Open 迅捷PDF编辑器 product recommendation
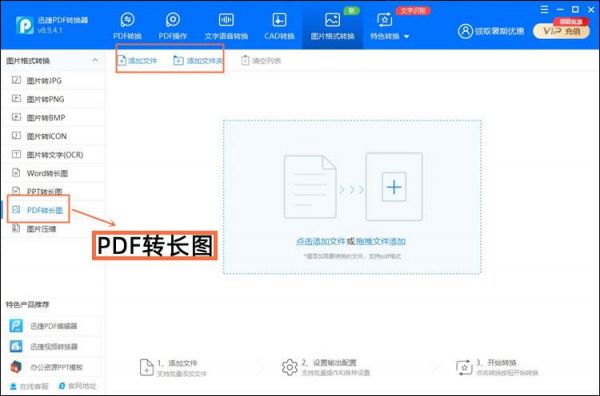The width and height of the screenshot is (600, 396). tap(53, 326)
